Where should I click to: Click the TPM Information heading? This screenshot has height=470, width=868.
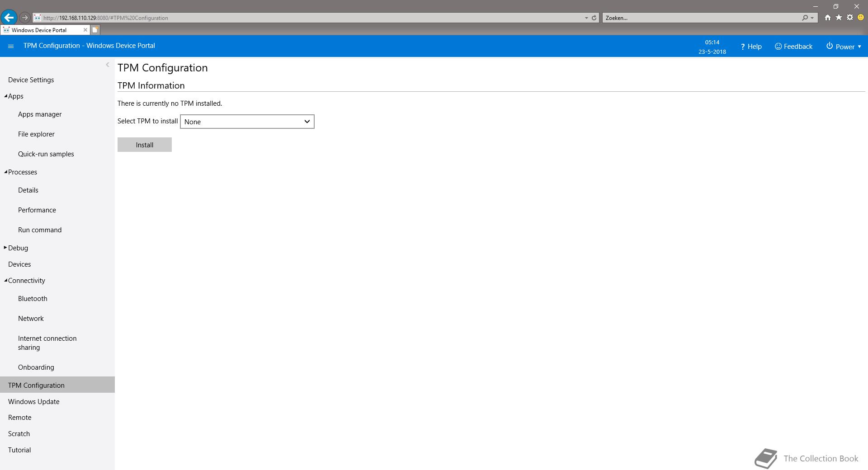[x=151, y=85]
